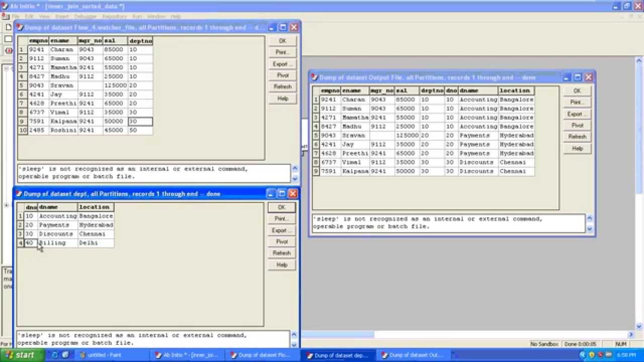644x362 pixels.
Task: Click Print in the Flow_4.watcher_file dump window
Action: (282, 52)
